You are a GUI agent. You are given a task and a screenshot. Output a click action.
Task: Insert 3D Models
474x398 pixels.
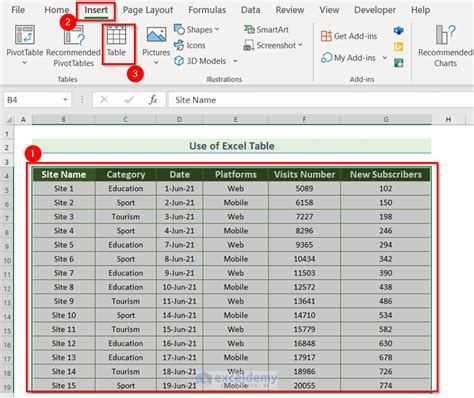[x=200, y=61]
